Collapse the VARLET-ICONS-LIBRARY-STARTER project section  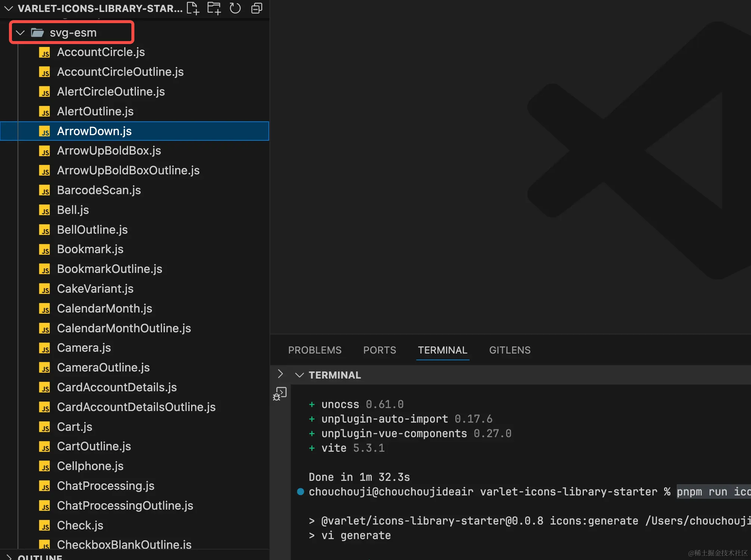point(8,8)
